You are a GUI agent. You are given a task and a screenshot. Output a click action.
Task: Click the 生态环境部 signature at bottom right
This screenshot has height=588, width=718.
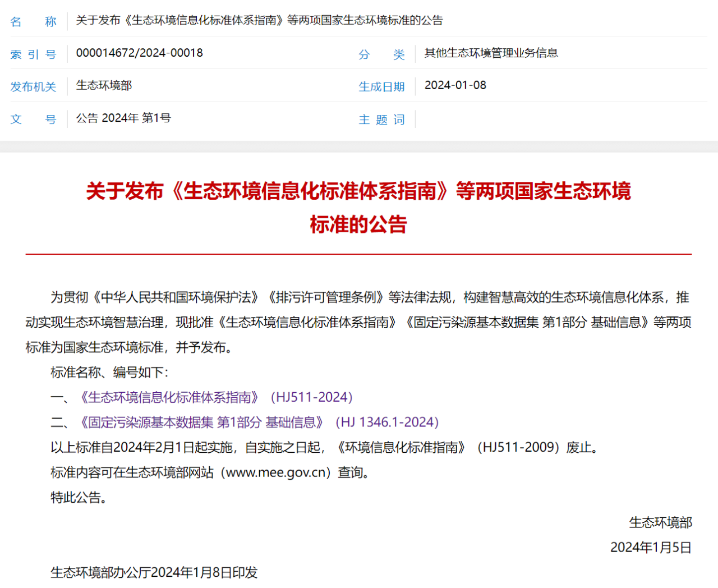click(x=660, y=522)
